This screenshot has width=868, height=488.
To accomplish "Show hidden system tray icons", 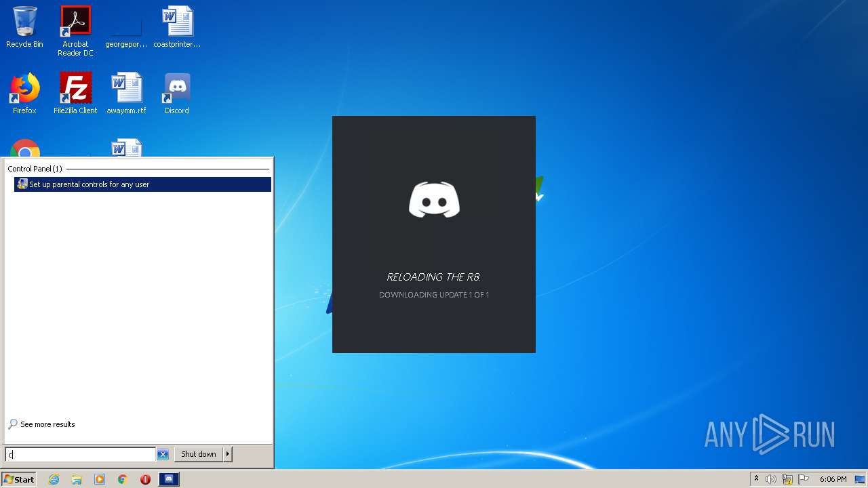I will [756, 479].
